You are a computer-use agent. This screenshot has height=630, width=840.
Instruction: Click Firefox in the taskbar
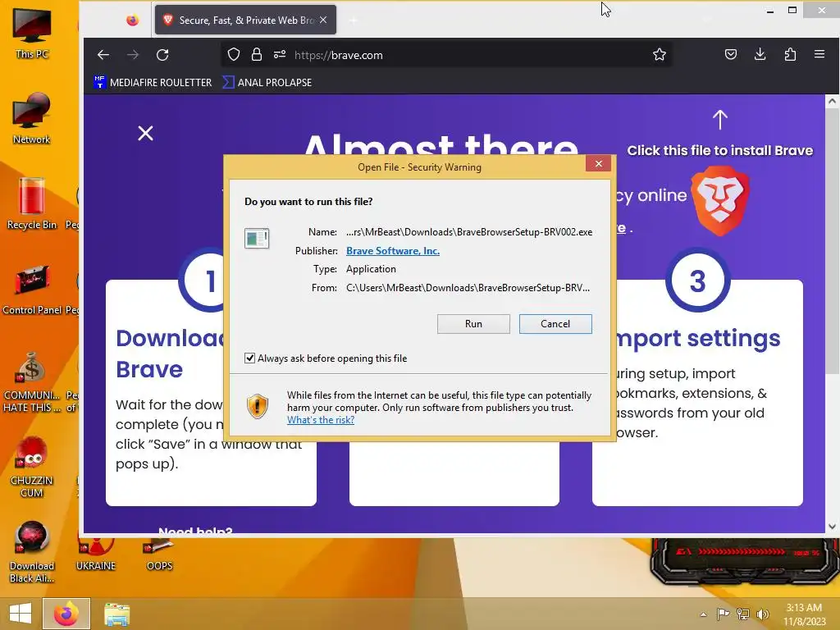click(66, 614)
